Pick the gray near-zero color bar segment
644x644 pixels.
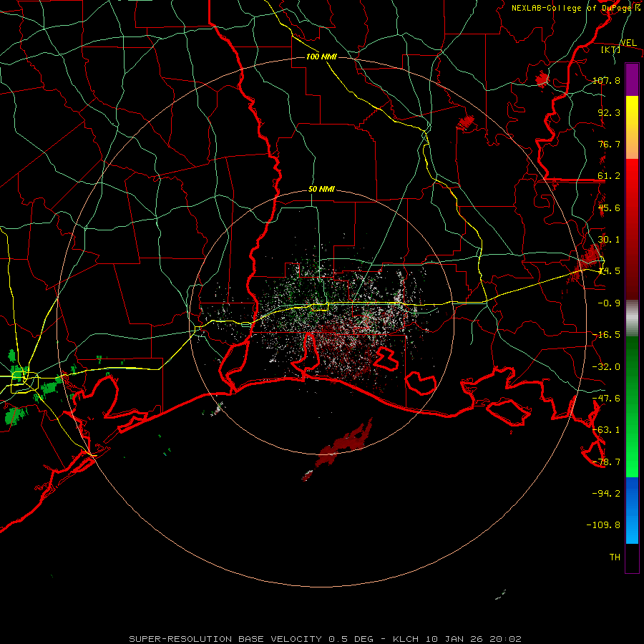click(632, 318)
